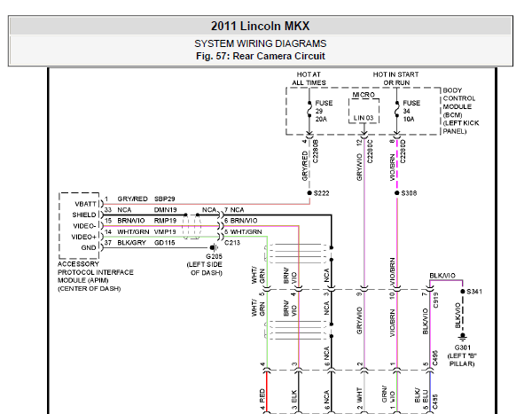Select connector label "C2280C"
532x414 pixels.
point(370,151)
